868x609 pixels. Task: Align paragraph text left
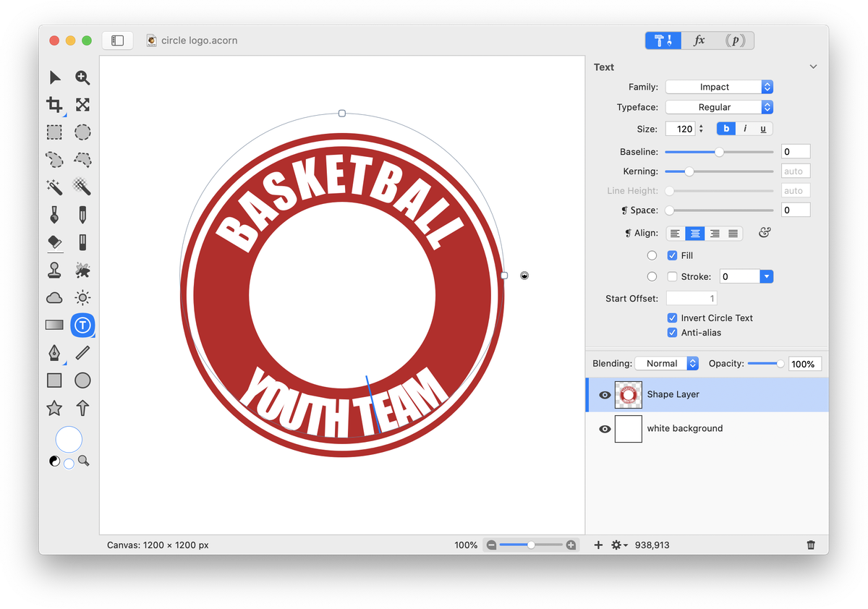pyautogui.click(x=675, y=234)
